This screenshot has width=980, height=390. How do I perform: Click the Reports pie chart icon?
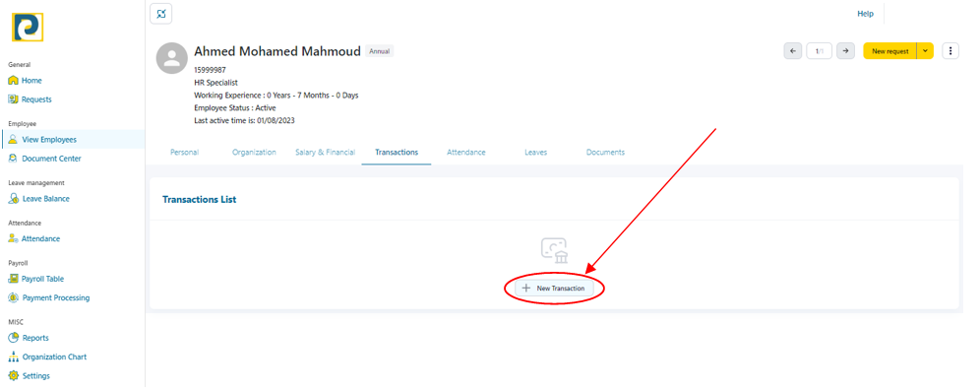point(13,338)
